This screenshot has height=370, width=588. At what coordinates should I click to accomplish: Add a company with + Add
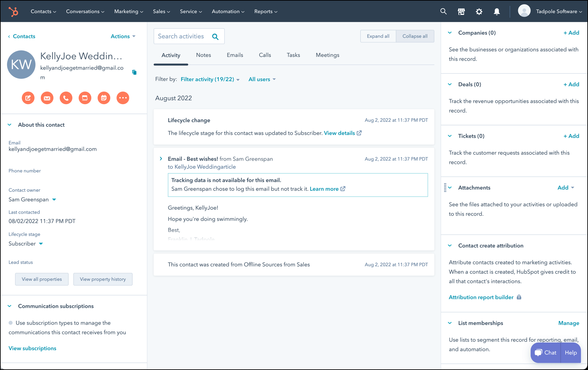pos(571,33)
